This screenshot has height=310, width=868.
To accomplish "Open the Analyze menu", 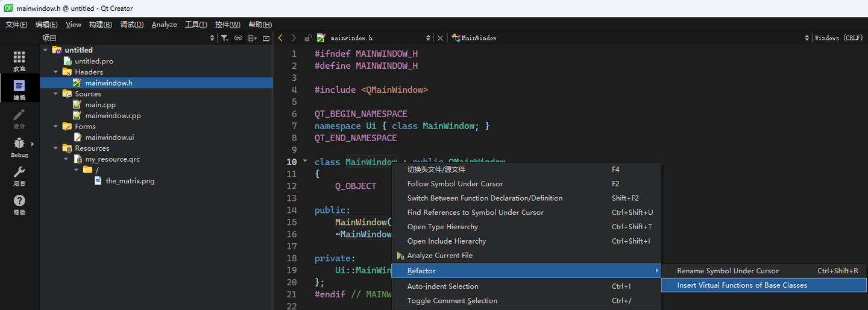I will [164, 25].
